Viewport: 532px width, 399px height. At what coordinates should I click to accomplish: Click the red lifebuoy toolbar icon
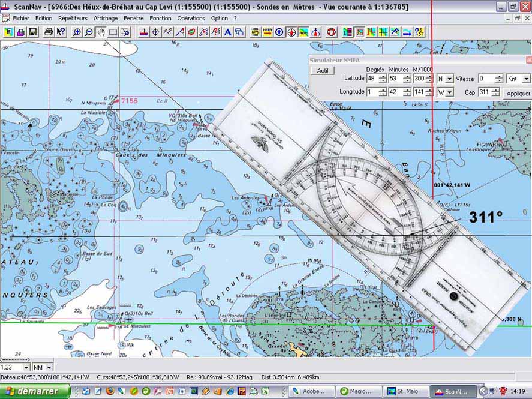pyautogui.click(x=332, y=32)
